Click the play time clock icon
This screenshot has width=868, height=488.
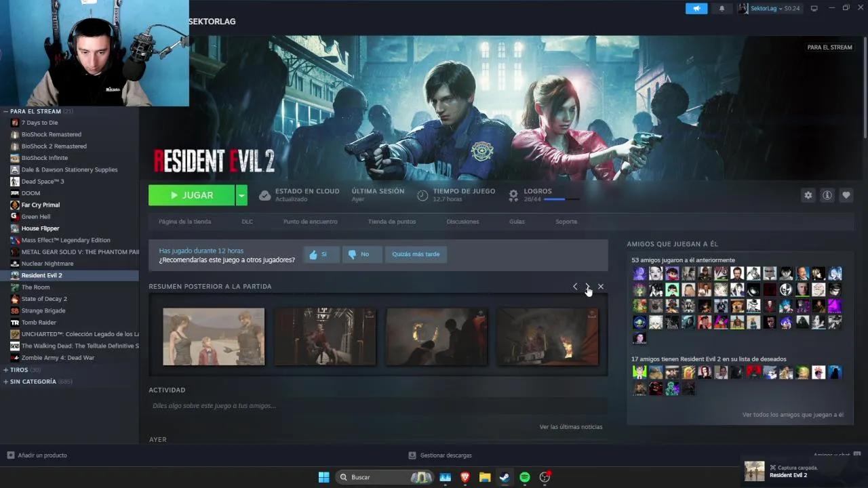[x=422, y=195]
